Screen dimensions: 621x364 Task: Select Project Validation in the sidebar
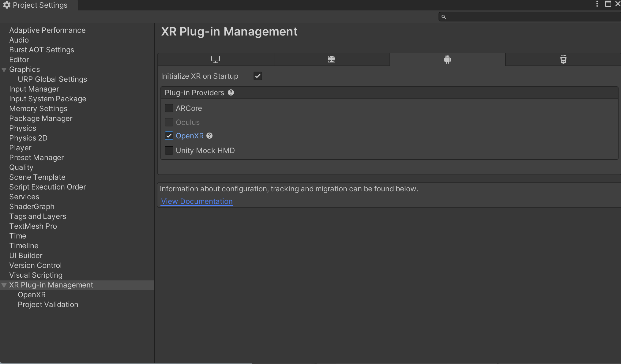(48, 305)
